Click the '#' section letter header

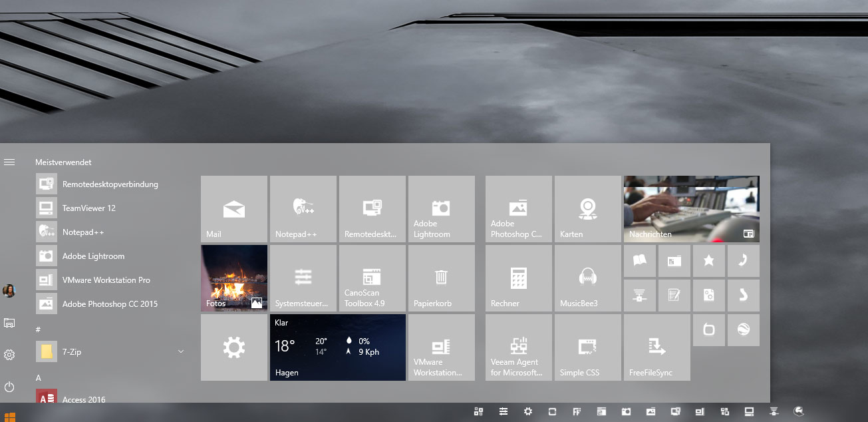[38, 329]
